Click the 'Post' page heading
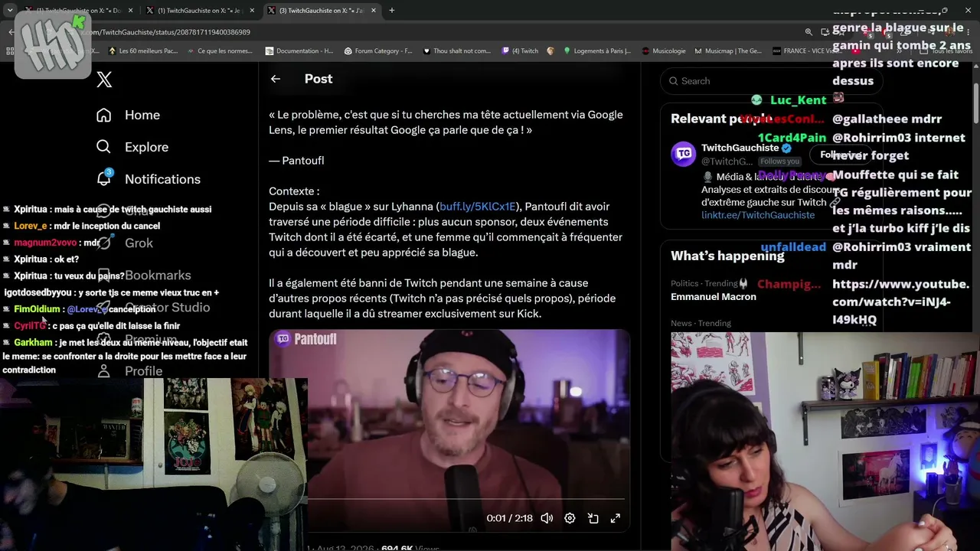The height and width of the screenshot is (551, 980). click(318, 79)
